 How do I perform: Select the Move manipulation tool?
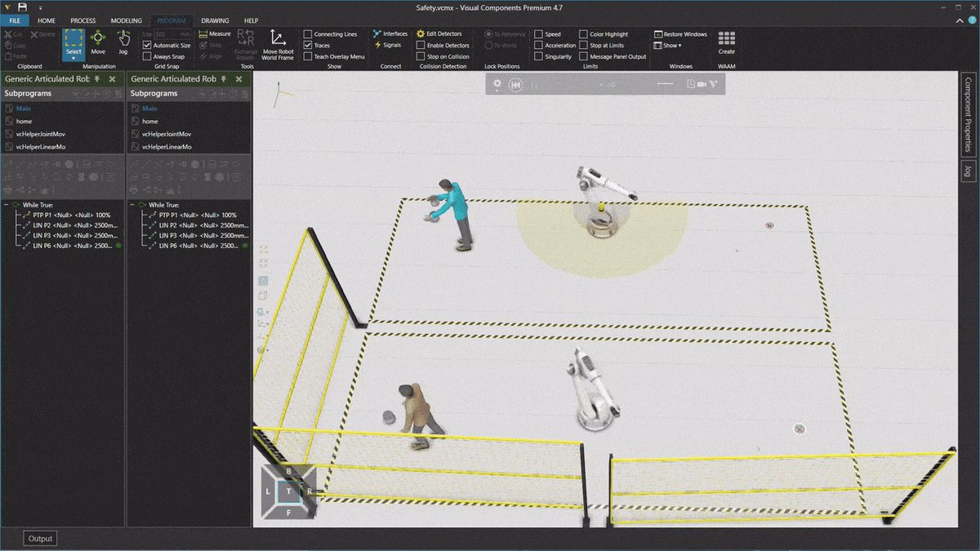click(x=98, y=42)
